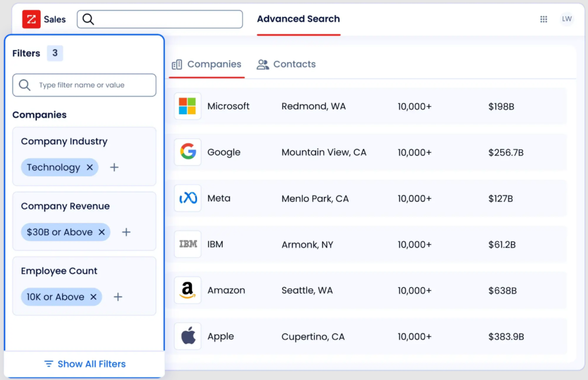The image size is (588, 380).
Task: Remove the Technology filter chip
Action: coord(90,167)
